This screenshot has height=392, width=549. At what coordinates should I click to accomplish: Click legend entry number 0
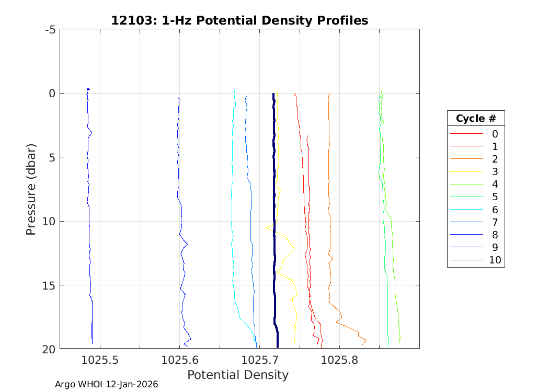pyautogui.click(x=495, y=134)
